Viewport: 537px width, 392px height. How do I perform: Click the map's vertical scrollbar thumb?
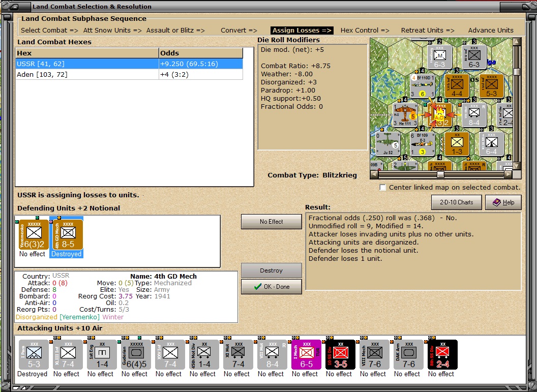point(517,72)
